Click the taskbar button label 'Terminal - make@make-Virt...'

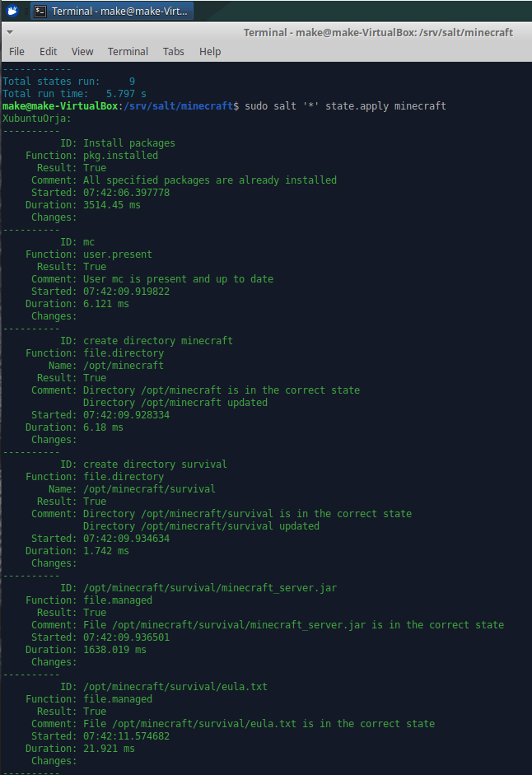pos(120,11)
